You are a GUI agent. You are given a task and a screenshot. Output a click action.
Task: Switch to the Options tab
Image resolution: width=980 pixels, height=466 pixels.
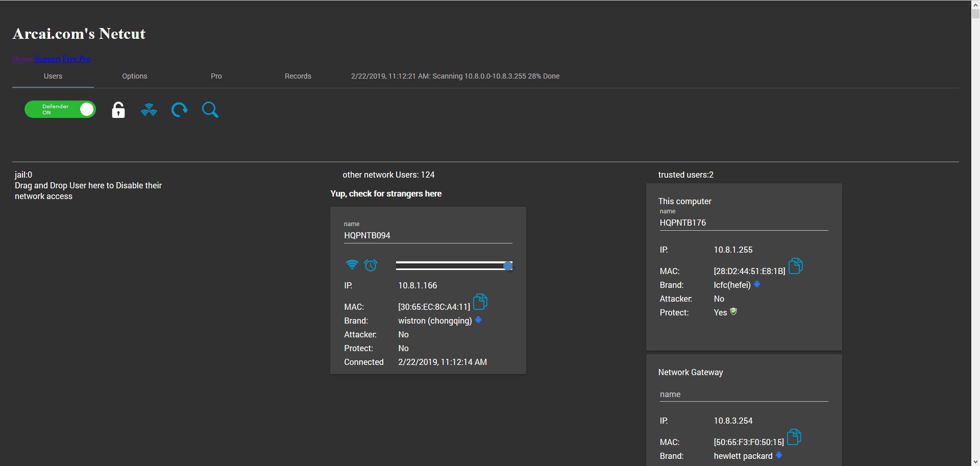point(134,76)
